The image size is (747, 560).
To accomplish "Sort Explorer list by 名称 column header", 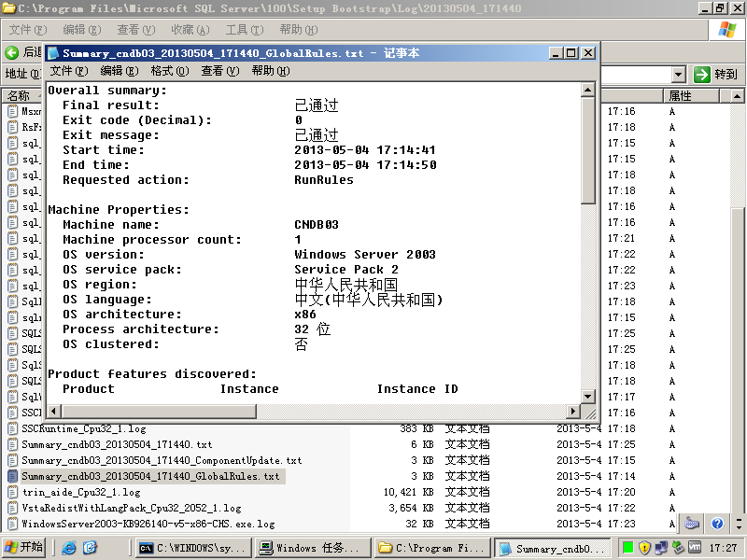I will [x=21, y=96].
